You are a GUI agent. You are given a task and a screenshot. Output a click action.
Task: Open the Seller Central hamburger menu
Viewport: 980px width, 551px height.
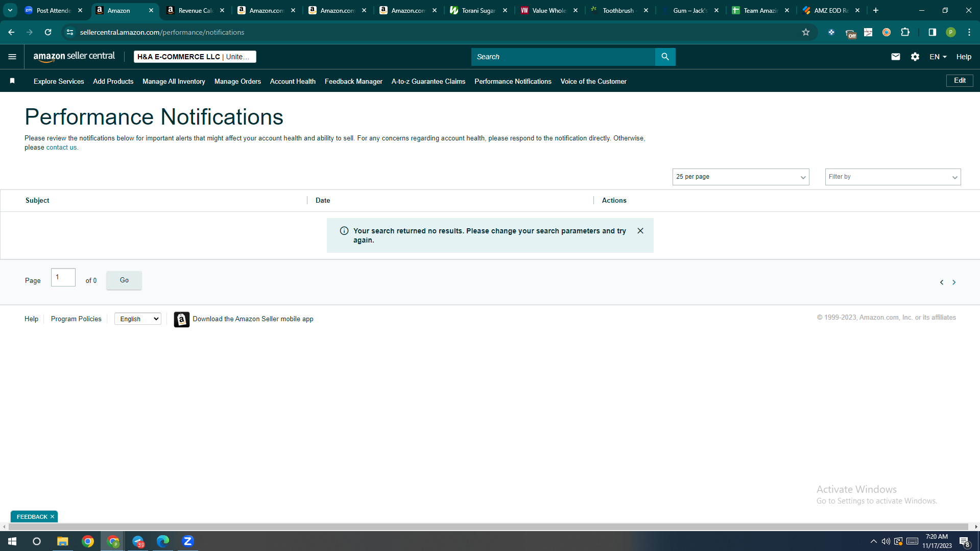pyautogui.click(x=12, y=57)
